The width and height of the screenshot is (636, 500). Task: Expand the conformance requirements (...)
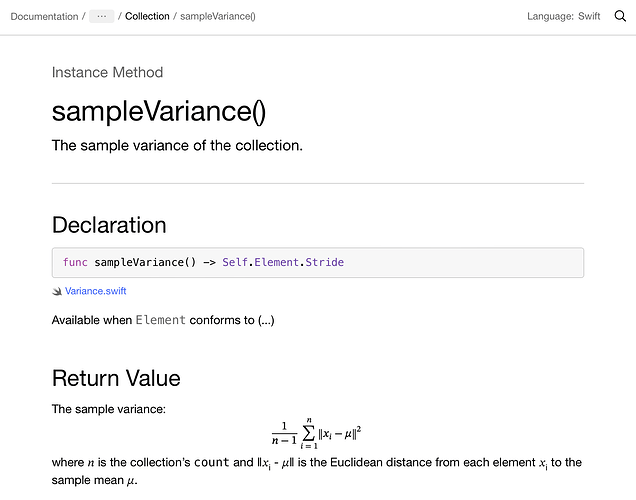[266, 320]
